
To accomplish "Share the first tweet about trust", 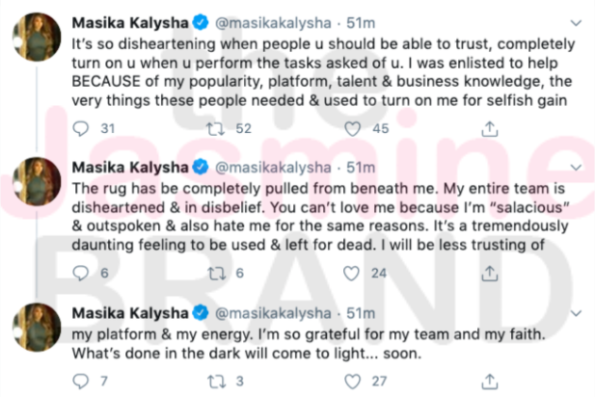I will tap(490, 129).
